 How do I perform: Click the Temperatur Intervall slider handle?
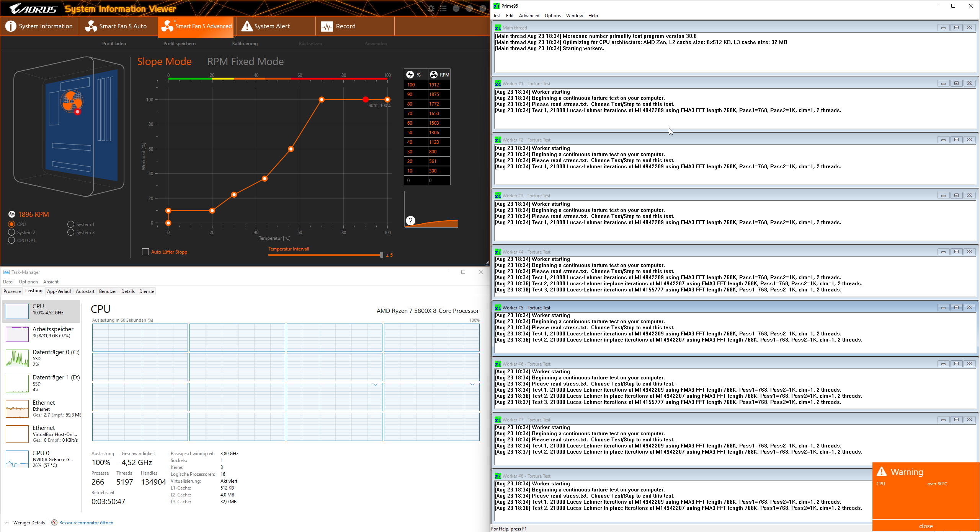pos(381,255)
